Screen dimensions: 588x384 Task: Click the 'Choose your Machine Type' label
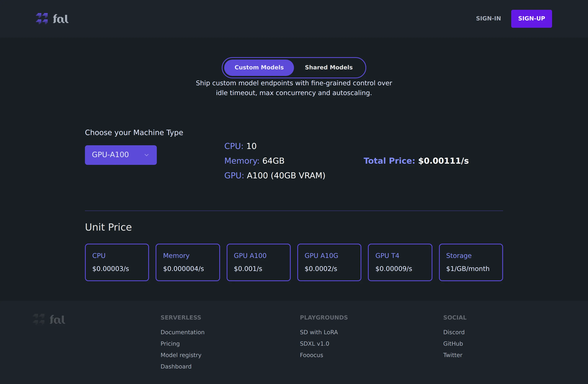point(134,133)
